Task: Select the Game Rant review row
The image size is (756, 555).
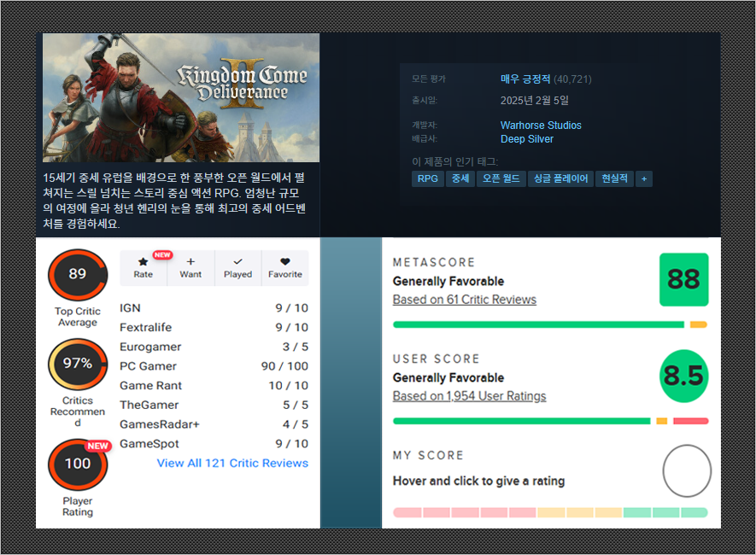Action: tap(214, 385)
